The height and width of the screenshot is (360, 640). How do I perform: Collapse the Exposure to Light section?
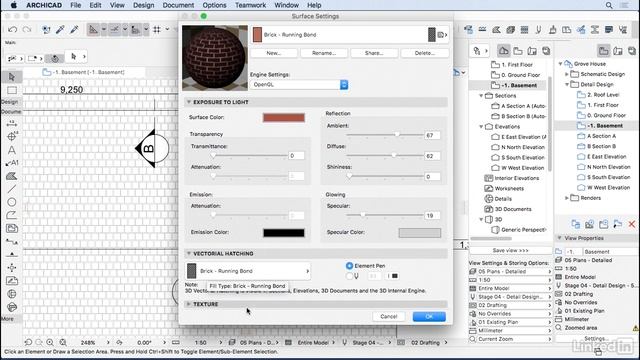[189, 102]
